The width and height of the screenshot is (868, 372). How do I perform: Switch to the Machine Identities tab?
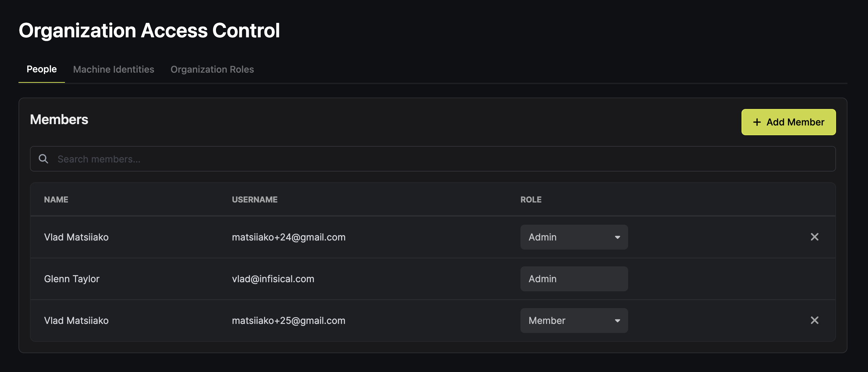[114, 69]
